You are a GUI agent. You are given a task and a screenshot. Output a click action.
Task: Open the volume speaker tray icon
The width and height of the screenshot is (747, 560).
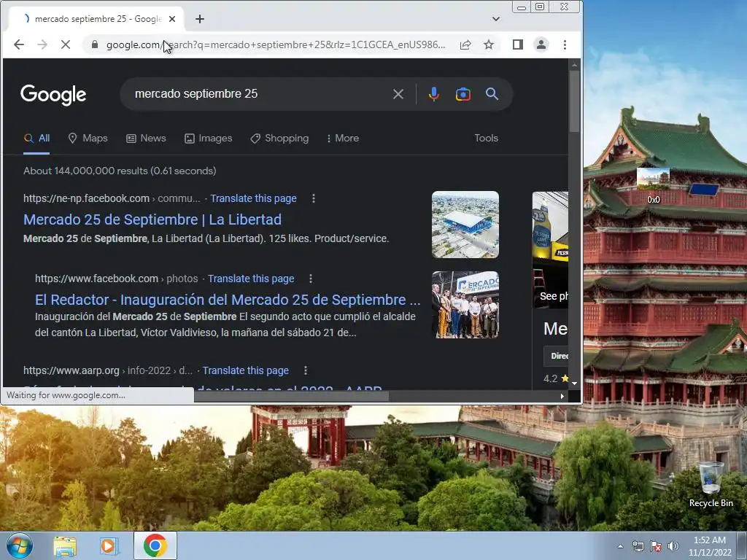coord(673,546)
